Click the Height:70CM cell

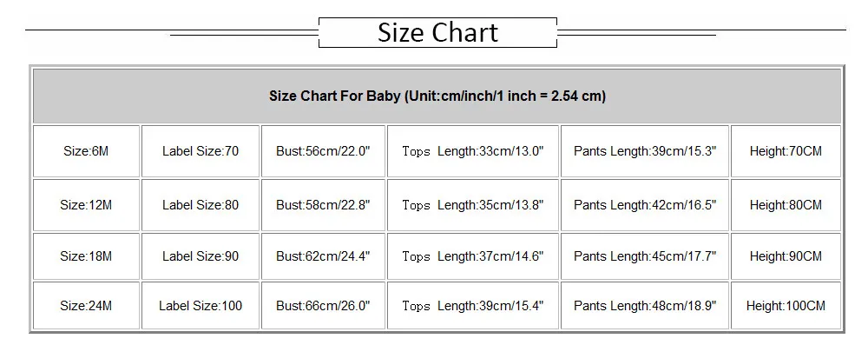click(x=786, y=151)
